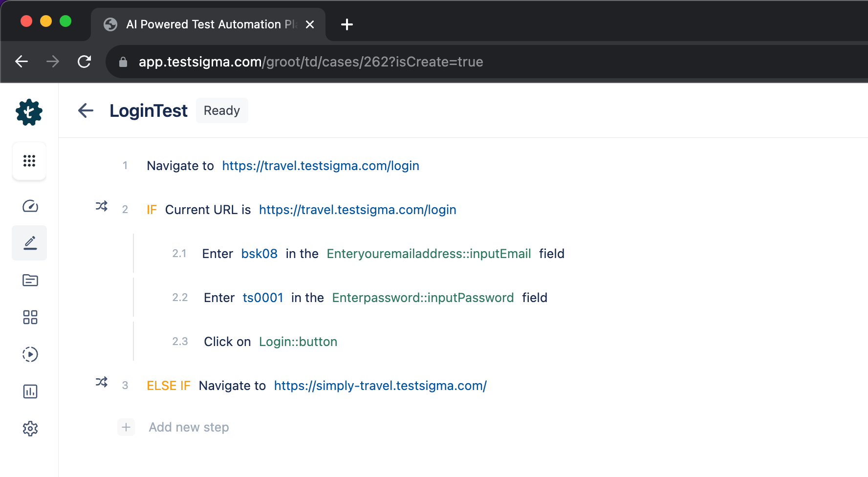Open the run results play icon
The height and width of the screenshot is (477, 868).
(30, 354)
